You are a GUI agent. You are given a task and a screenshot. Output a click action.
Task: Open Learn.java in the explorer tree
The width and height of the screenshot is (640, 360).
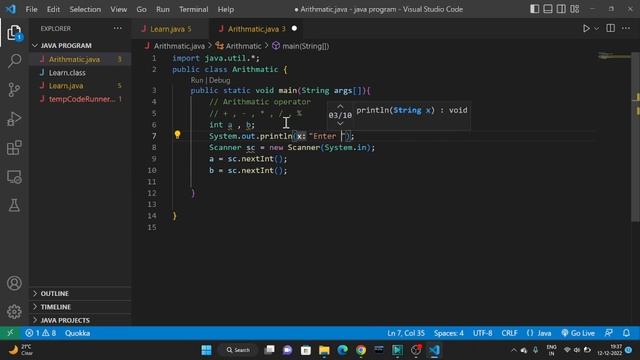80,86
